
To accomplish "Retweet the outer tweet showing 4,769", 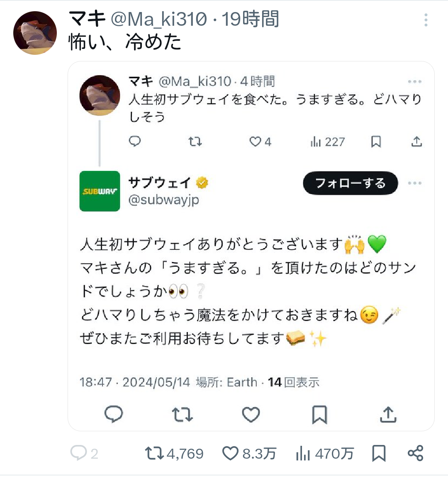I will (x=174, y=453).
